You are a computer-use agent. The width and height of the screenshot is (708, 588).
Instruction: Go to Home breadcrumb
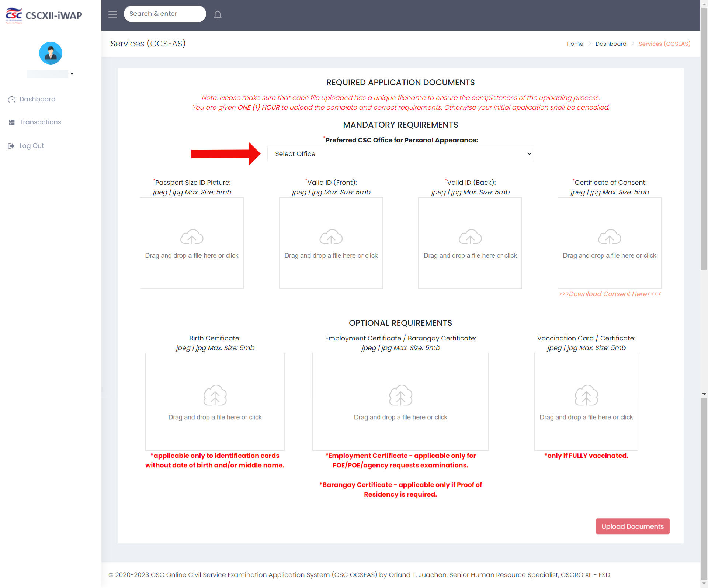pos(575,44)
